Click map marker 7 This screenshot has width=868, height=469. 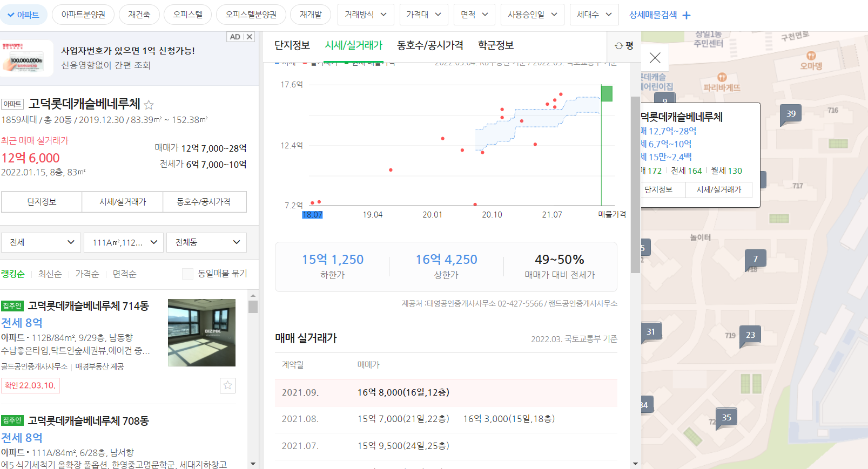click(x=755, y=259)
